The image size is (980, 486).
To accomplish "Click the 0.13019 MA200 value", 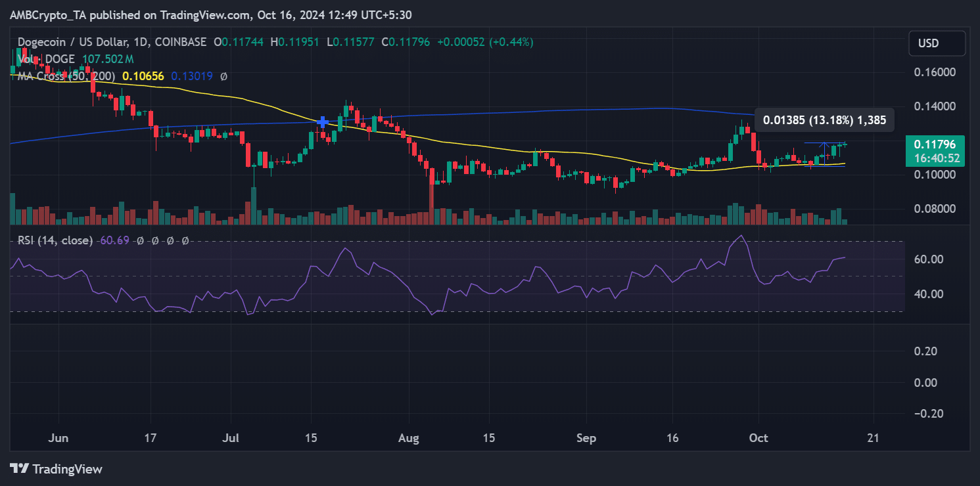I will [192, 76].
